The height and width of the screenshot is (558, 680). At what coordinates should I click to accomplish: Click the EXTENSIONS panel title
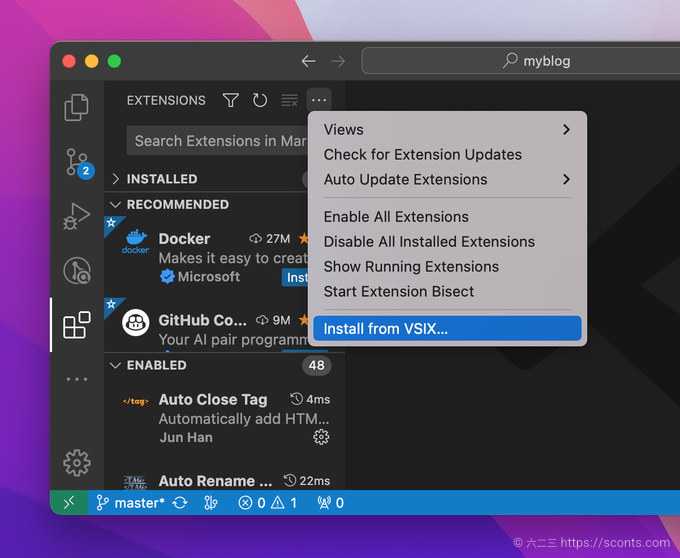(166, 101)
